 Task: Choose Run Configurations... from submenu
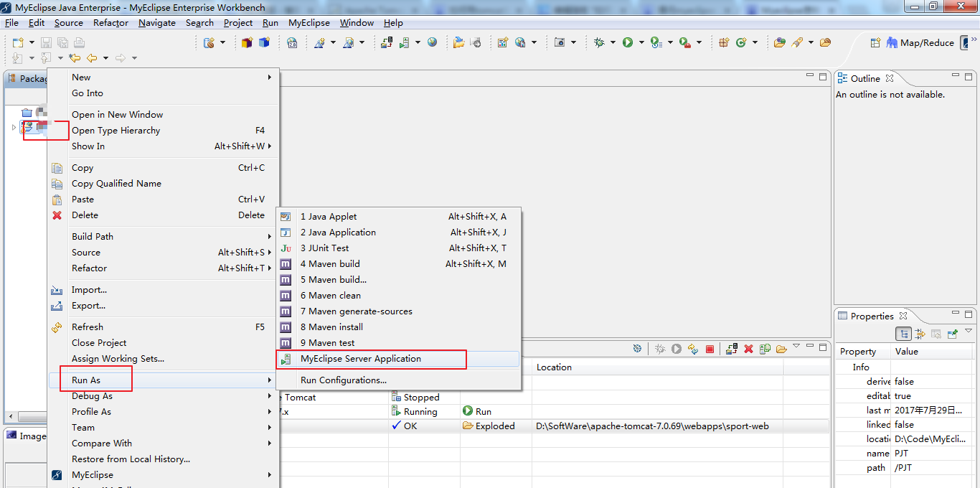tap(398, 380)
